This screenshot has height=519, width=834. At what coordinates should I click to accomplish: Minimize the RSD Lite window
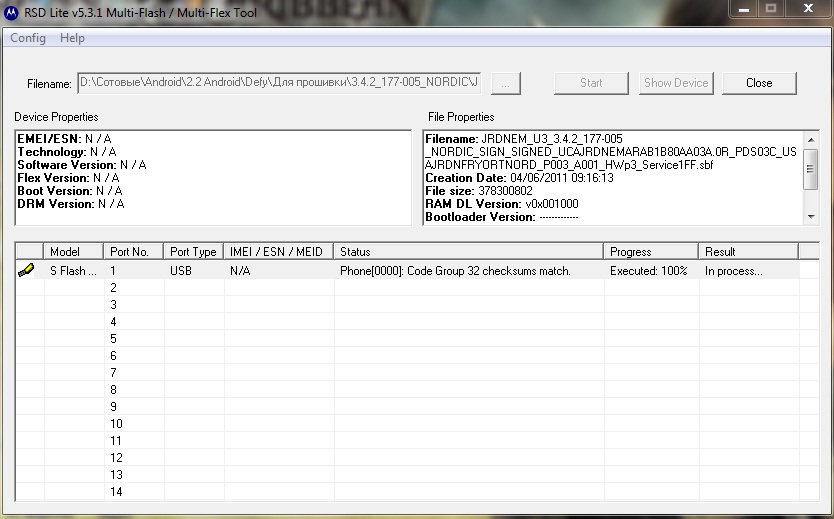coord(744,10)
